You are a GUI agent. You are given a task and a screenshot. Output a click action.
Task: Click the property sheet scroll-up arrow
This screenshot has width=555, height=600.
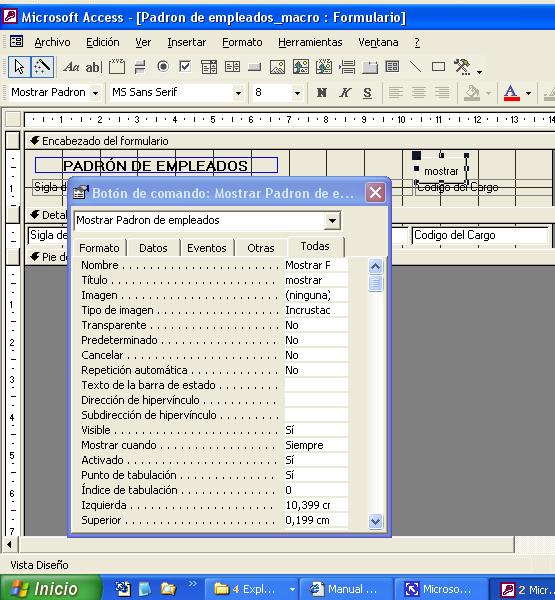pyautogui.click(x=375, y=266)
